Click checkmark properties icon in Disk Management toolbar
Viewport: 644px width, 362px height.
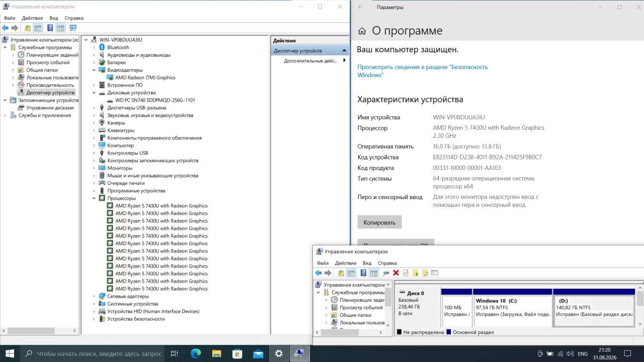(x=406, y=273)
